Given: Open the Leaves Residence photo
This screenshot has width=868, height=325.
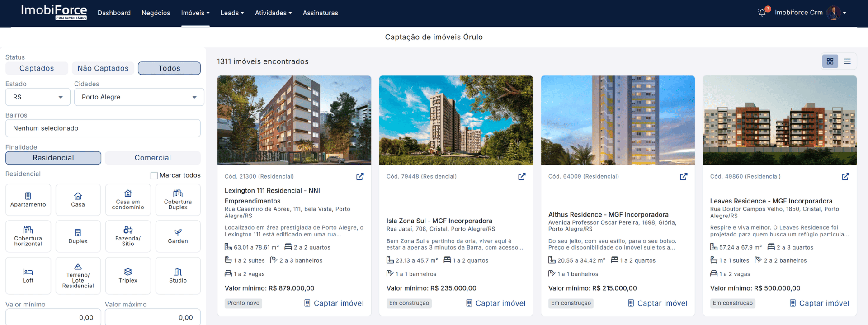Looking at the screenshot, I should 780,120.
